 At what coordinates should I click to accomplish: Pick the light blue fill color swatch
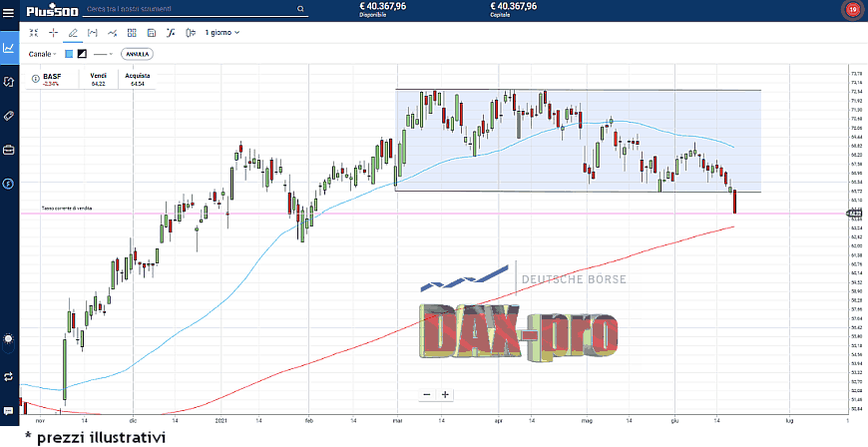pos(69,54)
